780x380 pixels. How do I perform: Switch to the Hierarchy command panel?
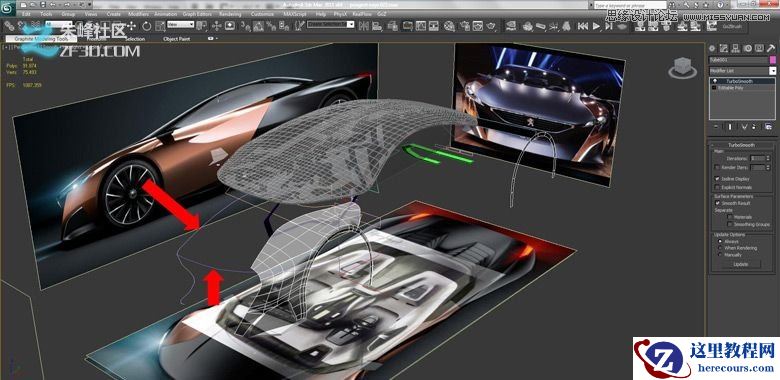(x=735, y=48)
